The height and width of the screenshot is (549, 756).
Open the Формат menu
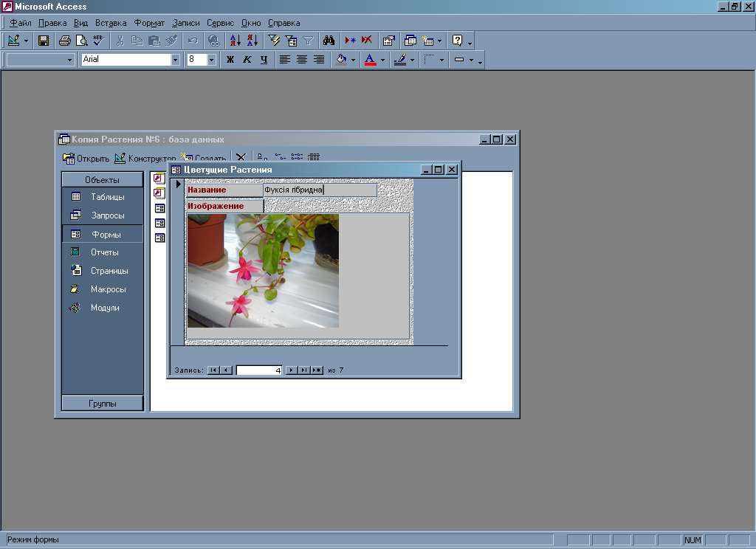pos(149,23)
